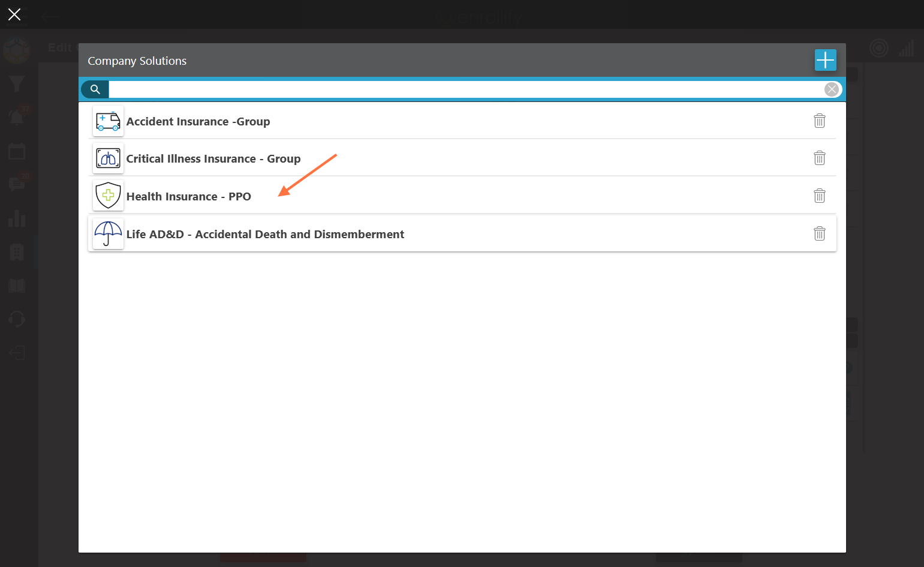Select "Life AD&D - Accidental Death and Dismemberment"
The height and width of the screenshot is (567, 924).
tap(462, 233)
